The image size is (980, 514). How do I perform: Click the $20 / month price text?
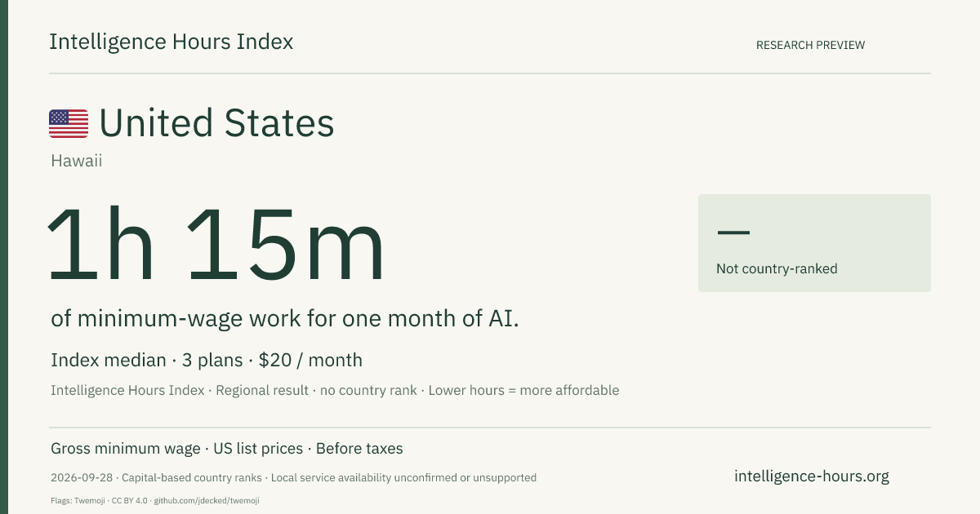coord(310,360)
